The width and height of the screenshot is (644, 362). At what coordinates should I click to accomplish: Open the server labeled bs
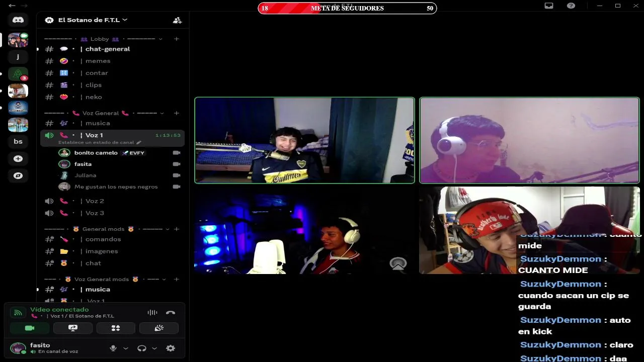[18, 141]
